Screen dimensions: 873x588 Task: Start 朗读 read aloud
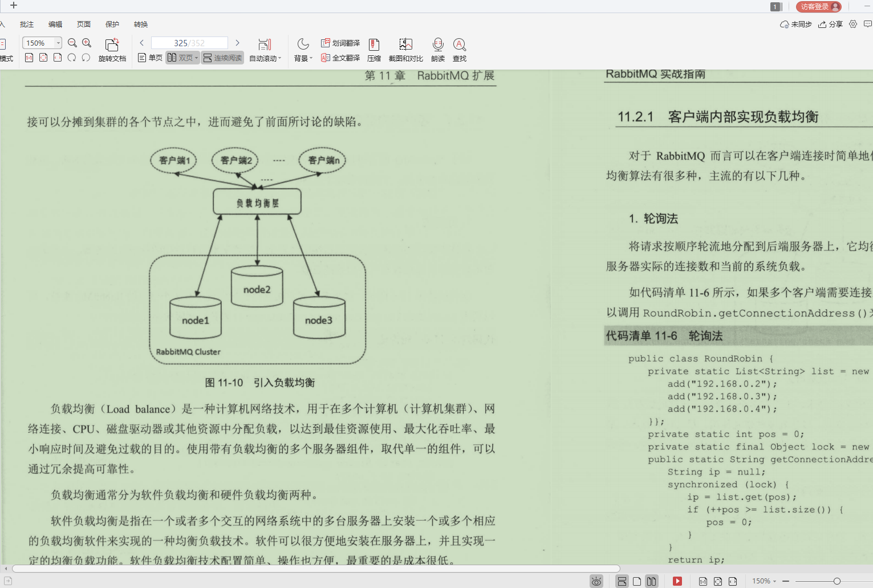point(438,50)
